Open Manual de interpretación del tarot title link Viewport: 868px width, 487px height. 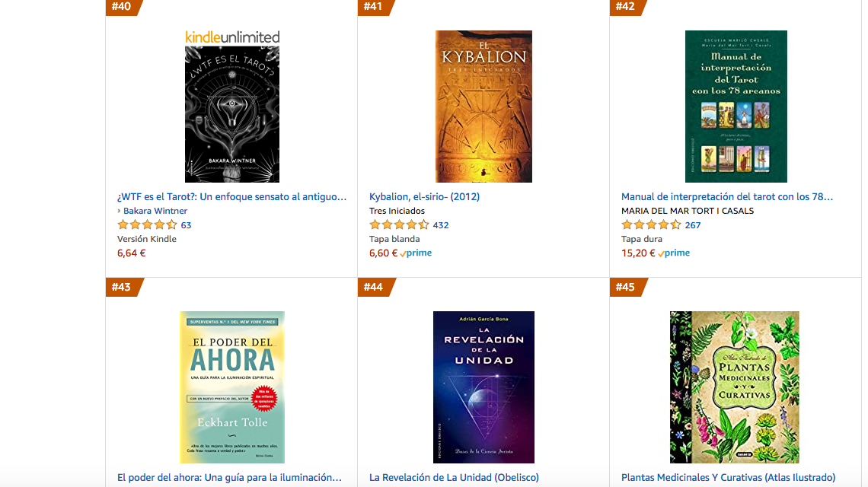[727, 196]
